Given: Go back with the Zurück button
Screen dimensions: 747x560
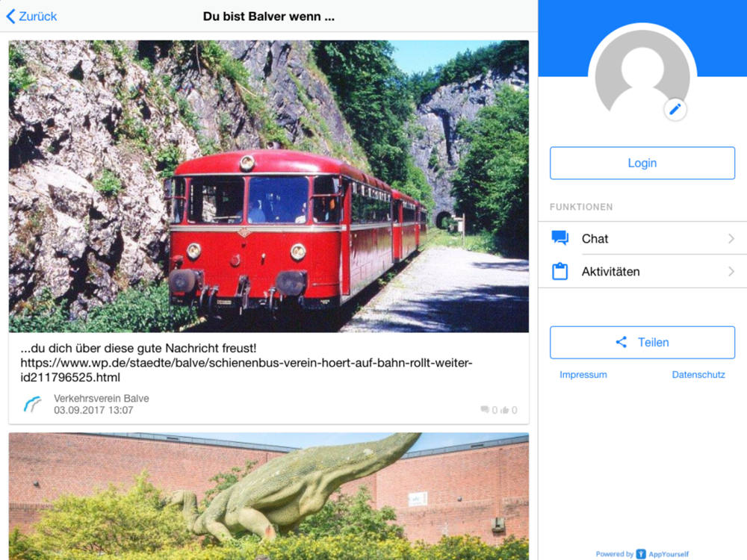Looking at the screenshot, I should pos(31,16).
